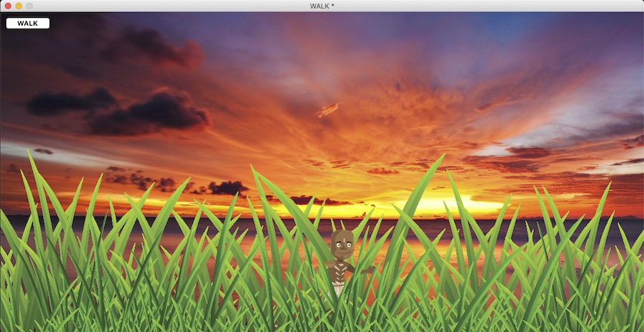Click the gray zoom button in title bar
This screenshot has height=332, width=644.
pos(29,6)
